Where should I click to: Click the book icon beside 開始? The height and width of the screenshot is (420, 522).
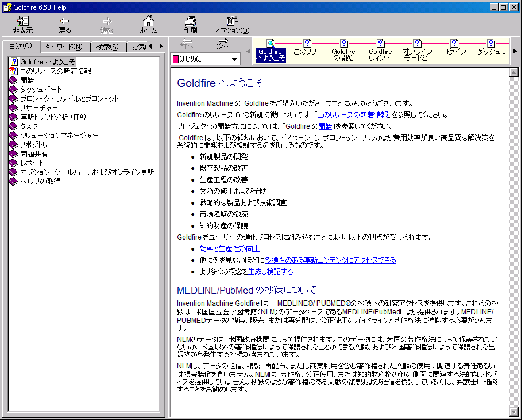click(x=13, y=80)
